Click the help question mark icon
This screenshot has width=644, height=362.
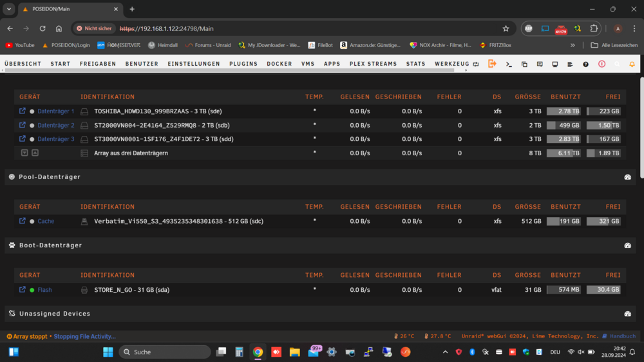(585, 64)
